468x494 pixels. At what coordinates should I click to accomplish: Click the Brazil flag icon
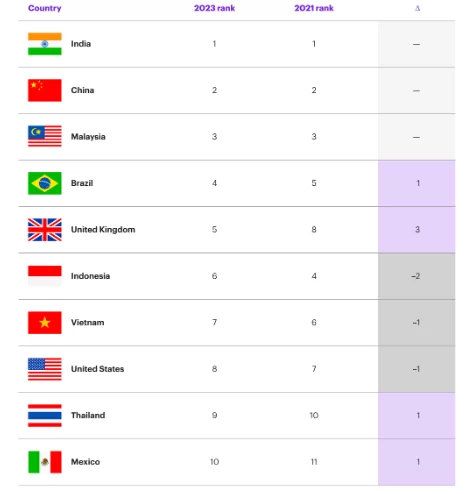[x=45, y=183]
